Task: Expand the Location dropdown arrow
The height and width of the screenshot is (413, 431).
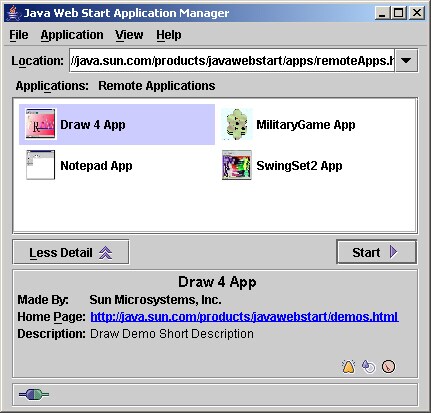Action: tap(406, 60)
